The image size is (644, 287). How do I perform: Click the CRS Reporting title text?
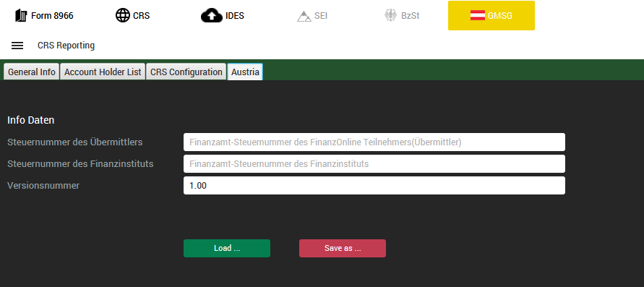[x=66, y=46]
